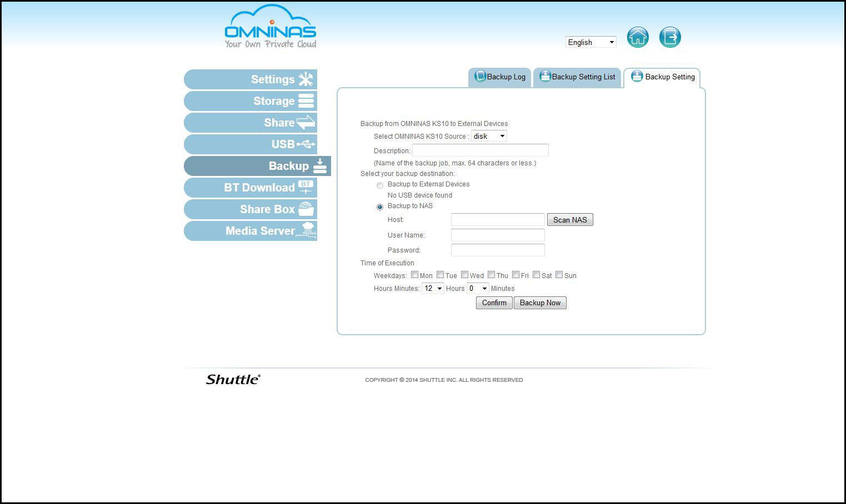
Task: Click the logout icon button
Action: [670, 37]
